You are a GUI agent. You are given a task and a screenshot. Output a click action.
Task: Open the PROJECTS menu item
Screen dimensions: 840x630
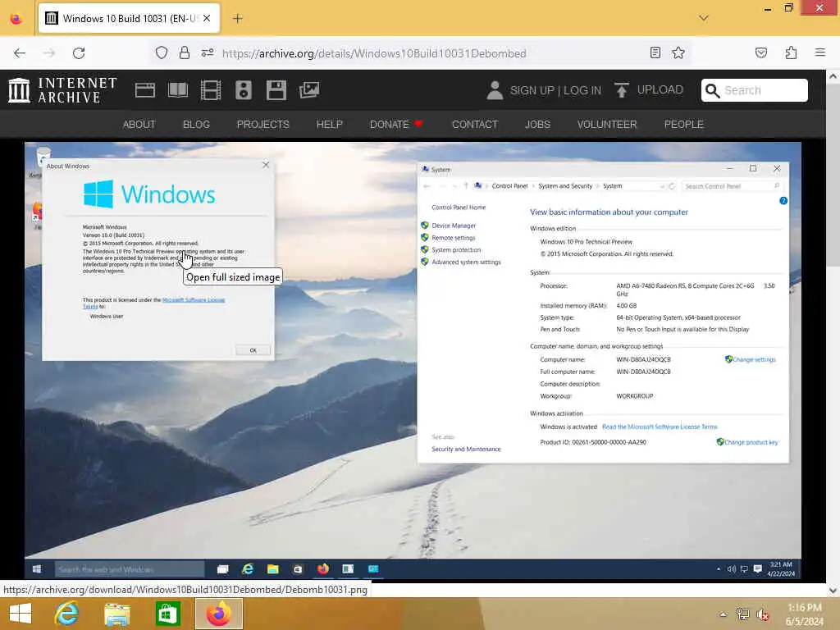pyautogui.click(x=263, y=125)
